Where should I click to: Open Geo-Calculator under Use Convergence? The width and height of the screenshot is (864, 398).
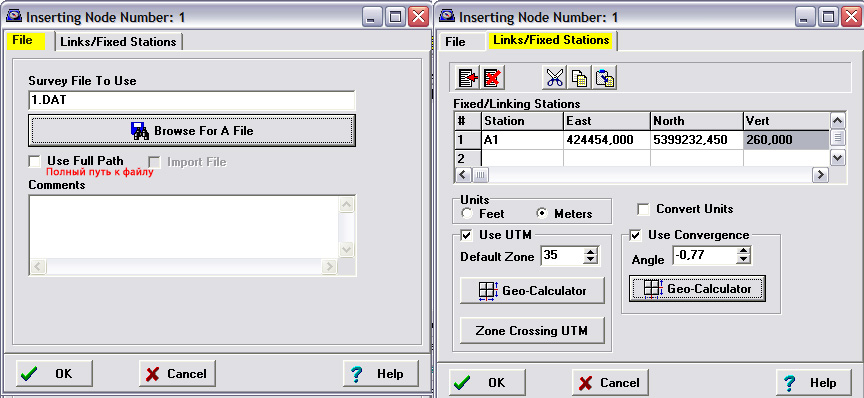697,288
